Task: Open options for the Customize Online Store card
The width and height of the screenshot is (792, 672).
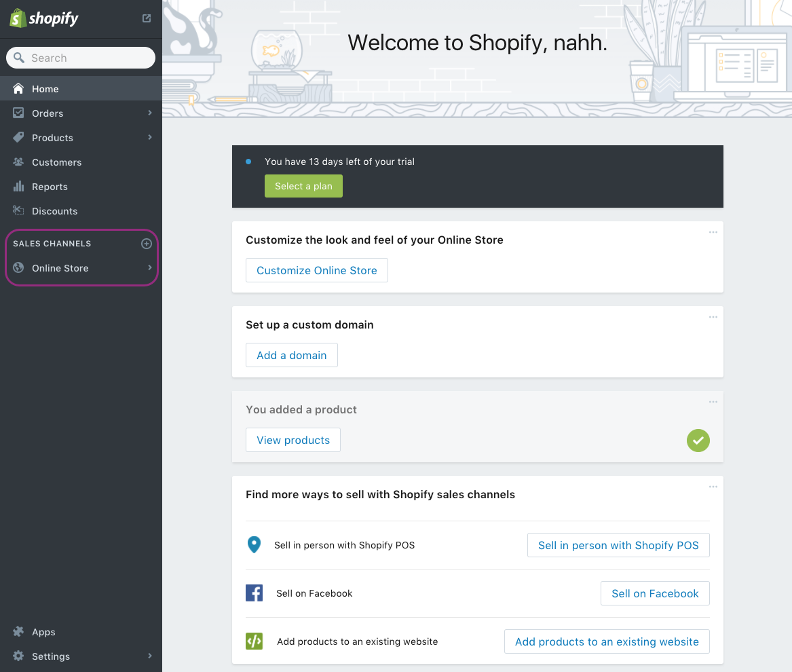Action: [713, 232]
